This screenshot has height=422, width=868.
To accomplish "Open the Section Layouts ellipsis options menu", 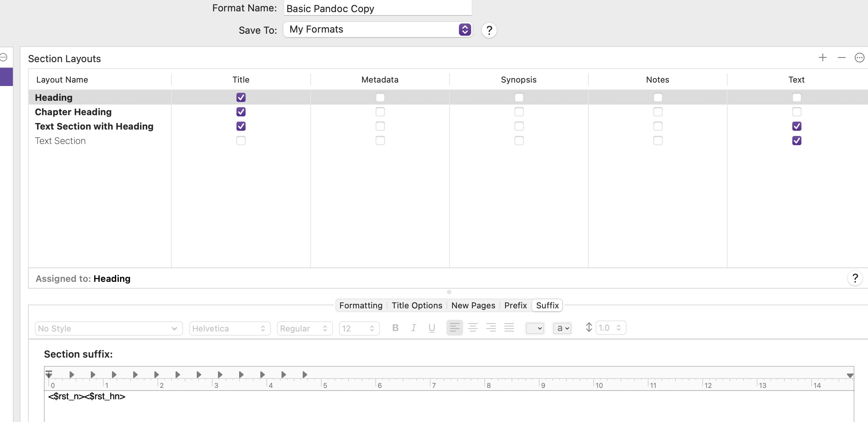I will click(859, 58).
